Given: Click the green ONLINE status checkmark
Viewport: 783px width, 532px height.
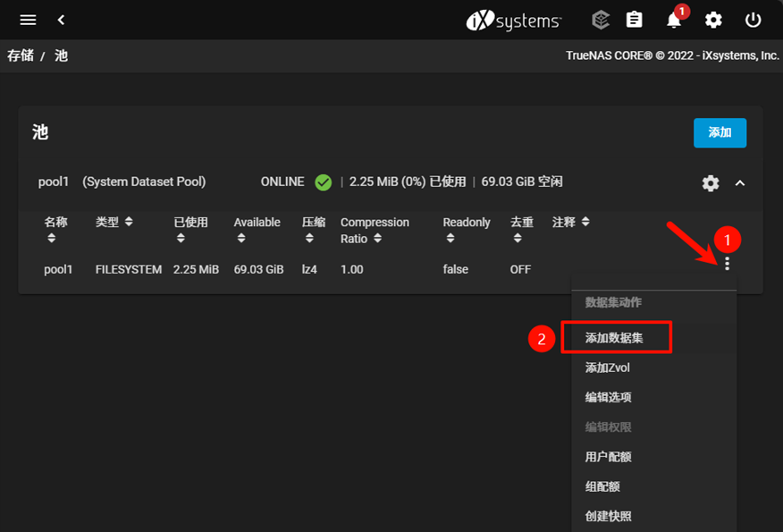Looking at the screenshot, I should (x=322, y=181).
